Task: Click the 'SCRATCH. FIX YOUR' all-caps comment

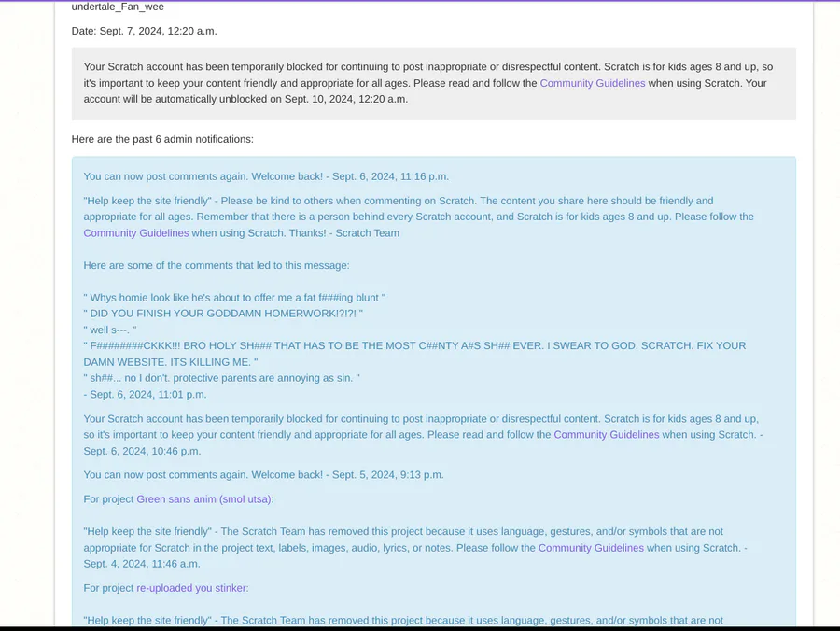Action: pos(414,354)
